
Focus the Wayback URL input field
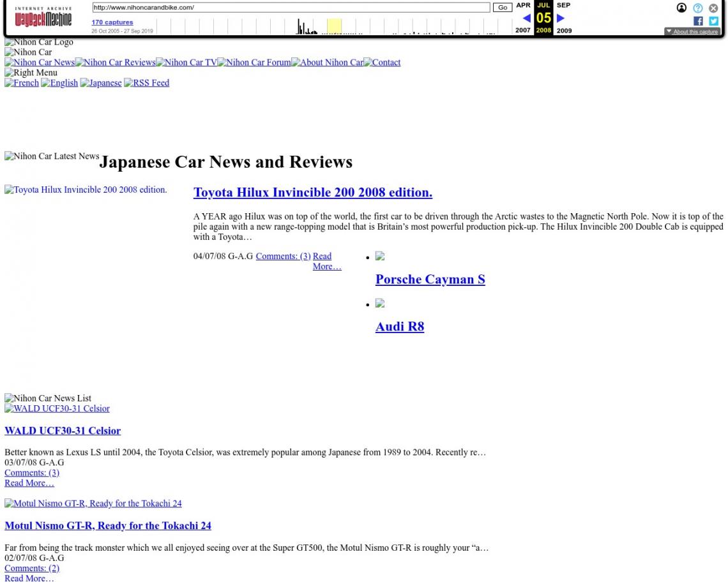click(x=291, y=8)
